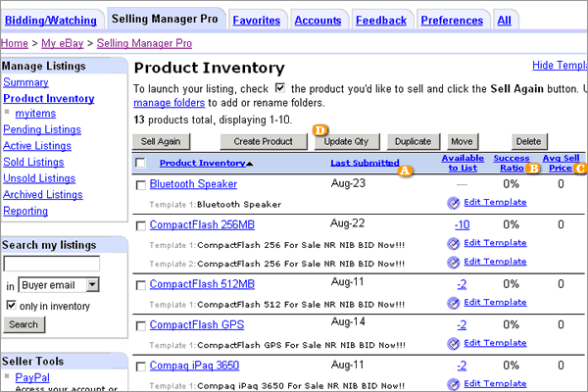Switch to the Bidding/Watching tab

pos(51,21)
